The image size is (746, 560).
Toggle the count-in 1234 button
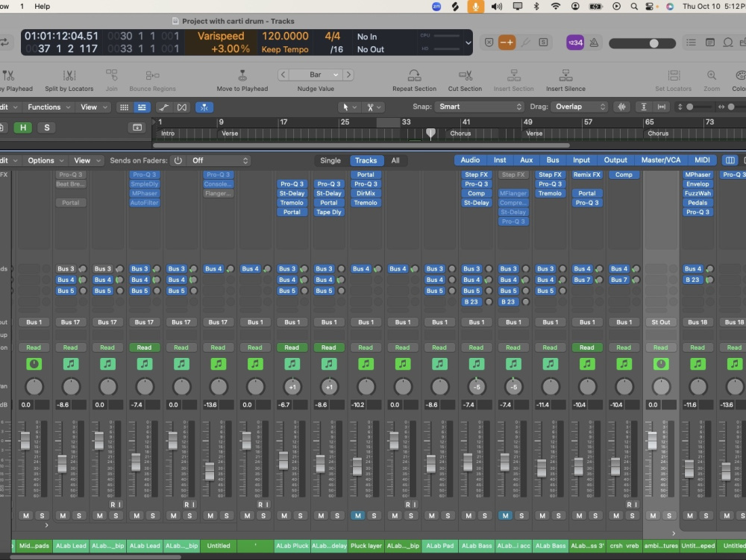(575, 43)
